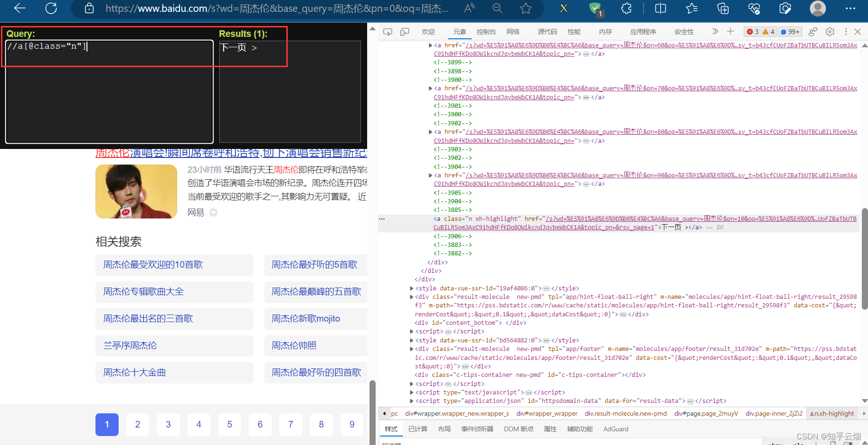Switch to the 事件侦听器 pane tab
Screen dimensions: 868x445
477,429
